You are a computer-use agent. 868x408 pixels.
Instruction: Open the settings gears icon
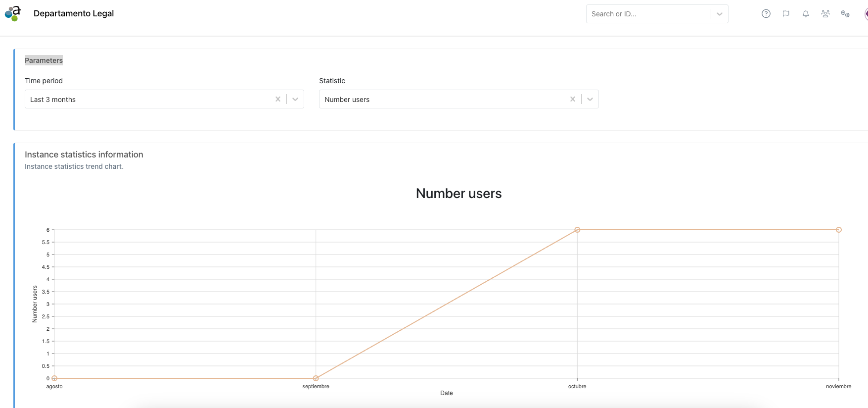(845, 14)
